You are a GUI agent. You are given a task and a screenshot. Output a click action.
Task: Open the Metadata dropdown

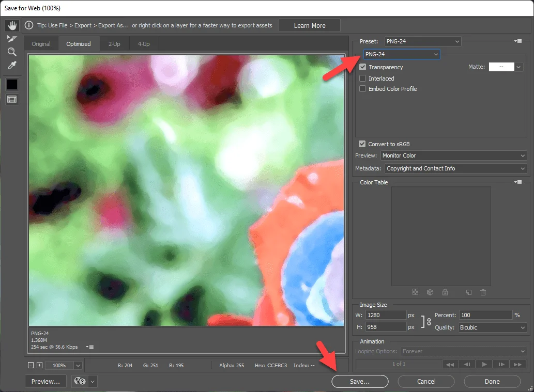click(455, 168)
